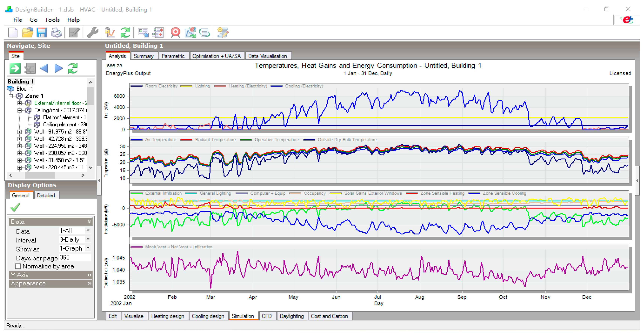Click the green Go arrow in navigator
The height and width of the screenshot is (335, 644).
(15, 68)
